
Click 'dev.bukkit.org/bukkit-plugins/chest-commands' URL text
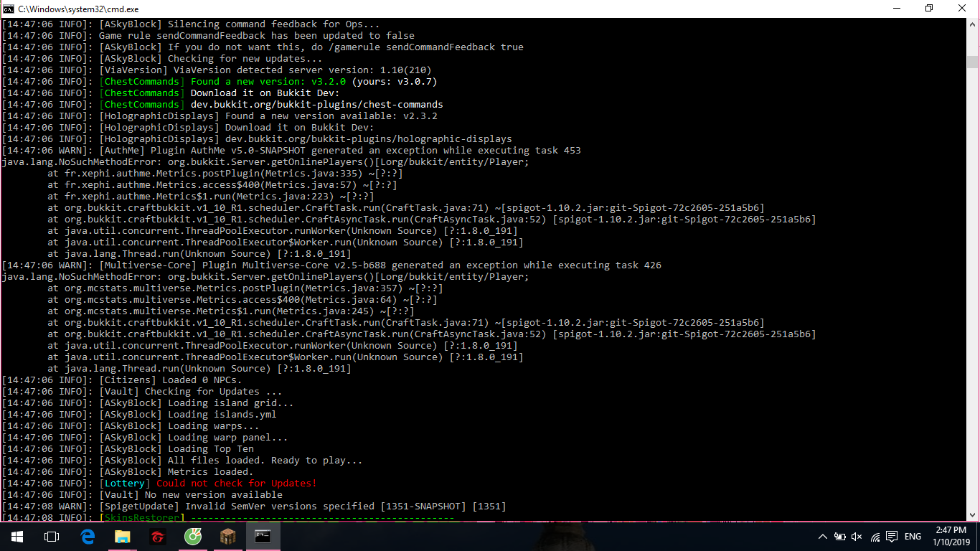pyautogui.click(x=317, y=105)
